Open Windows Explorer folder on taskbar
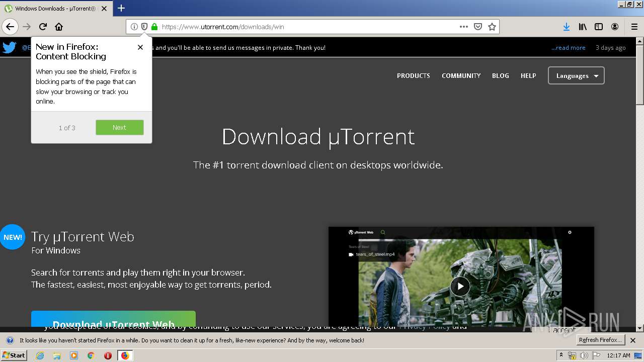644x362 pixels. click(57, 355)
